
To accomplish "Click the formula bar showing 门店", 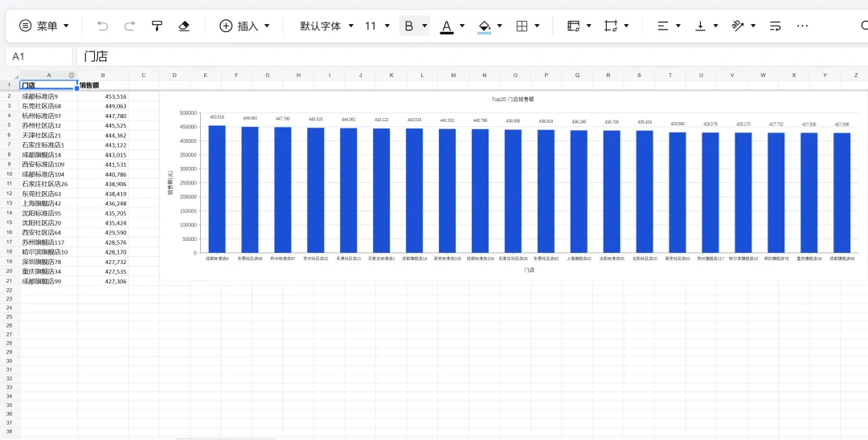I will (472, 56).
